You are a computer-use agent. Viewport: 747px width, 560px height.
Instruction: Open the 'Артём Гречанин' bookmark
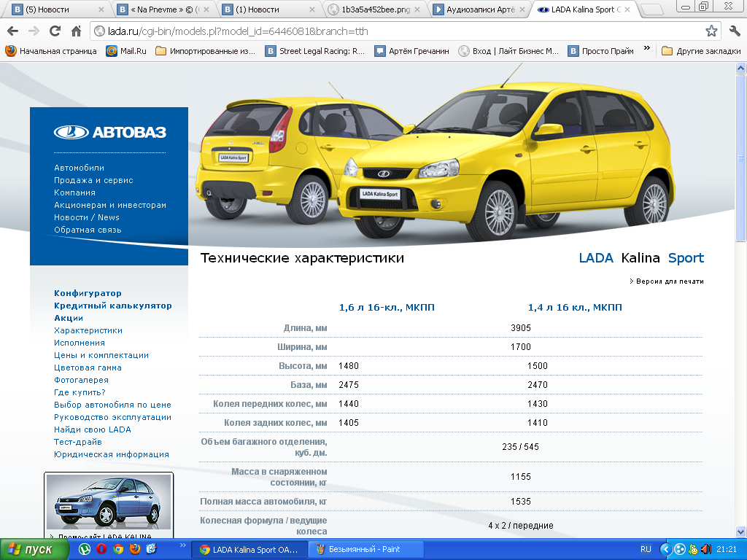[x=412, y=51]
